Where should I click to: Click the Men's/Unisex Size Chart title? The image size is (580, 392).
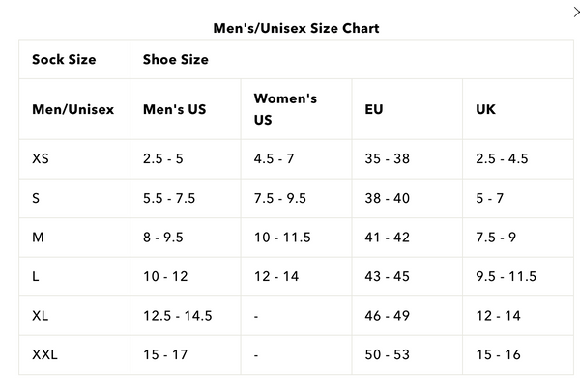(x=296, y=28)
